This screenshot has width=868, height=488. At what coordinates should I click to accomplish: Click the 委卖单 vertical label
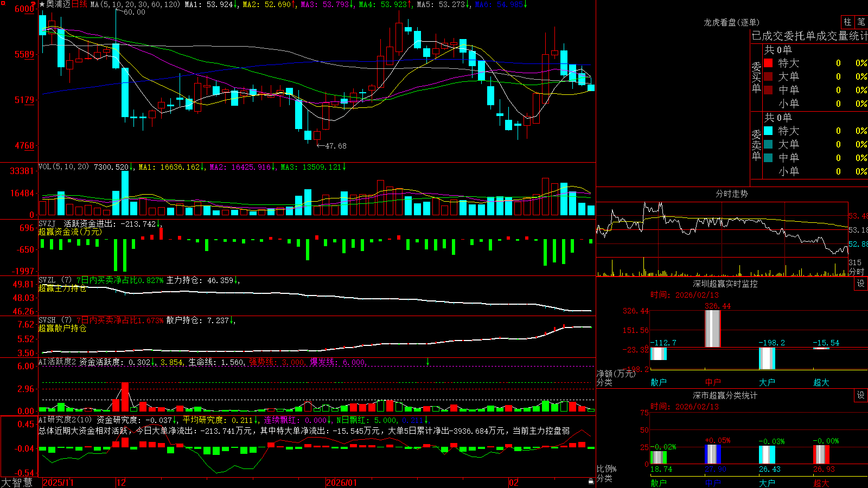pos(756,144)
